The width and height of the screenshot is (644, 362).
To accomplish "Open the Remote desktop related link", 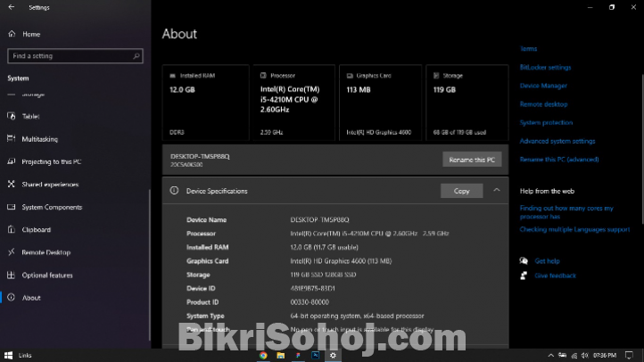I will tap(543, 104).
